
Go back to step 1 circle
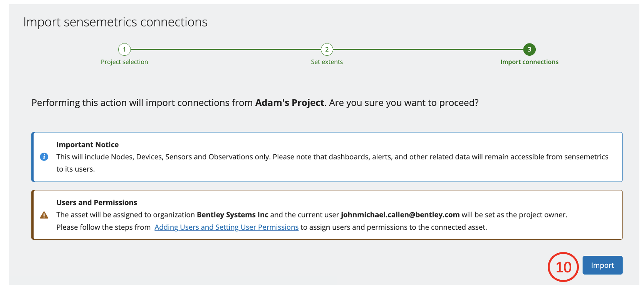coord(124,49)
